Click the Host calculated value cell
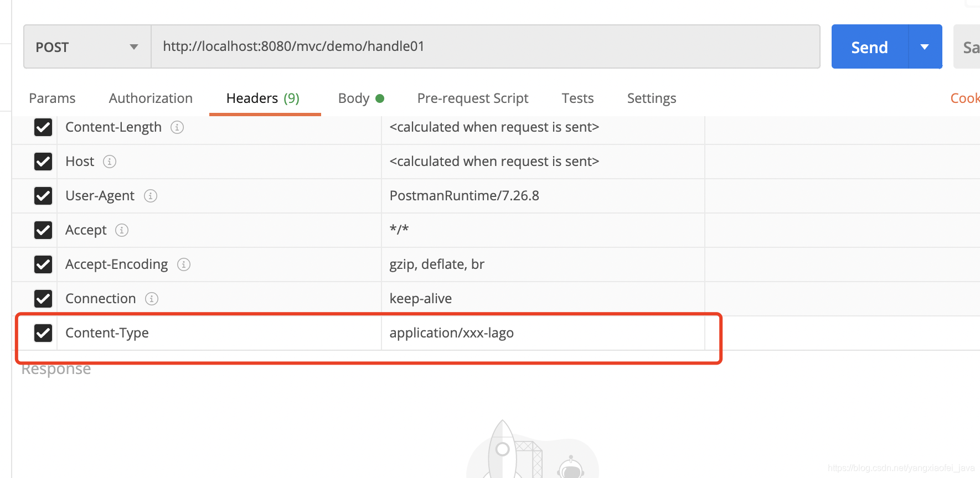The image size is (980, 478). (x=543, y=162)
